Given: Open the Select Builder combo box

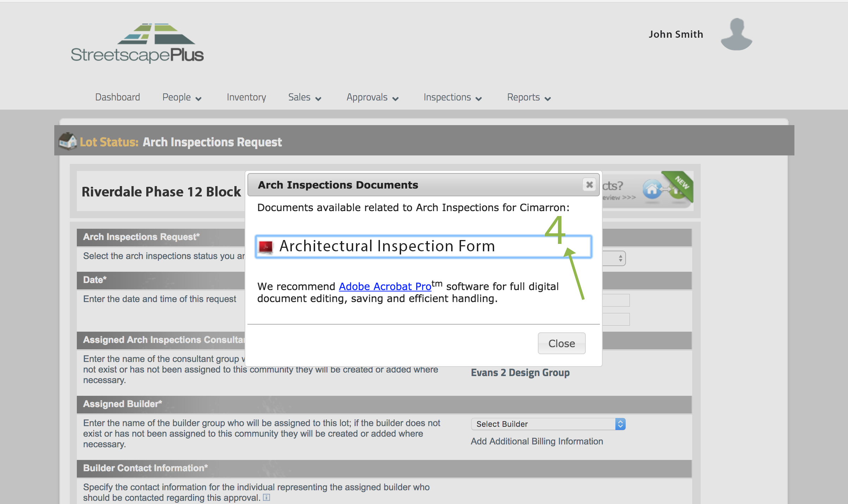Looking at the screenshot, I should (x=548, y=424).
